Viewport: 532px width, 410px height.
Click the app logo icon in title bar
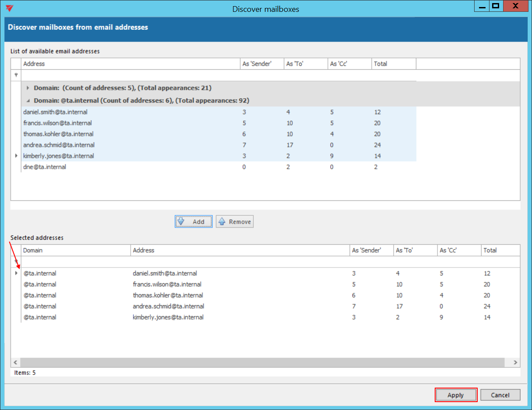[x=10, y=8]
